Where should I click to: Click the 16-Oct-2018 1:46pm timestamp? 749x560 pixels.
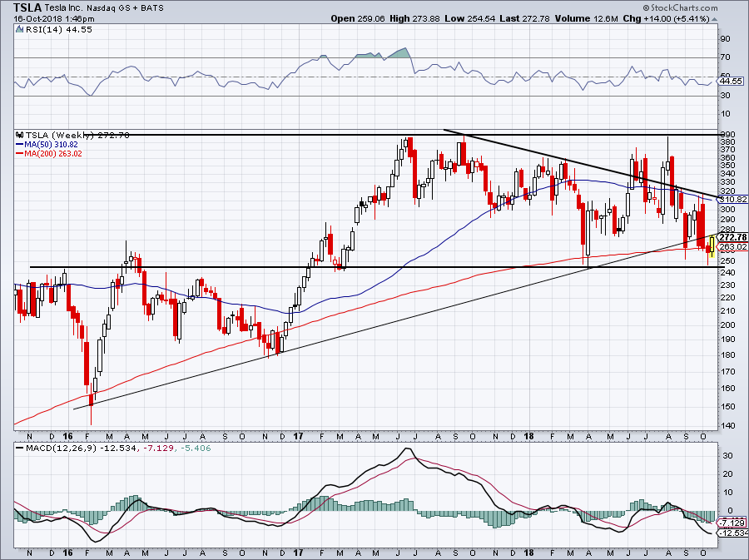pyautogui.click(x=54, y=19)
